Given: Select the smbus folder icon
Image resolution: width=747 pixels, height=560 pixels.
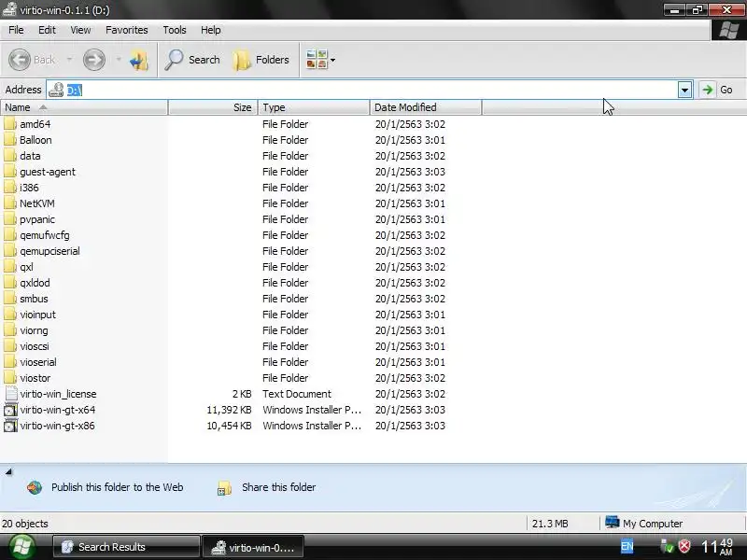Looking at the screenshot, I should pyautogui.click(x=10, y=299).
